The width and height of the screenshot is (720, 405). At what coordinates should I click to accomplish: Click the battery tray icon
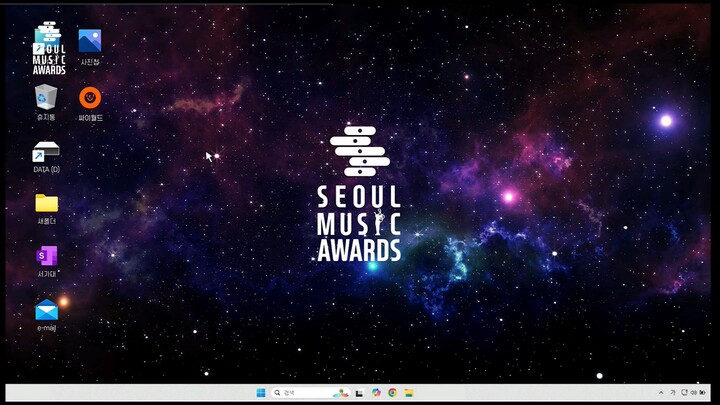point(703,393)
